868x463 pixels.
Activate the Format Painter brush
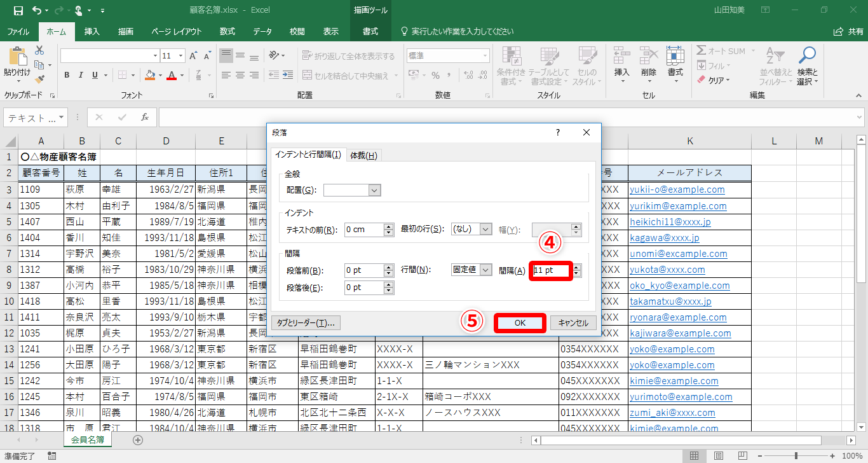39,79
